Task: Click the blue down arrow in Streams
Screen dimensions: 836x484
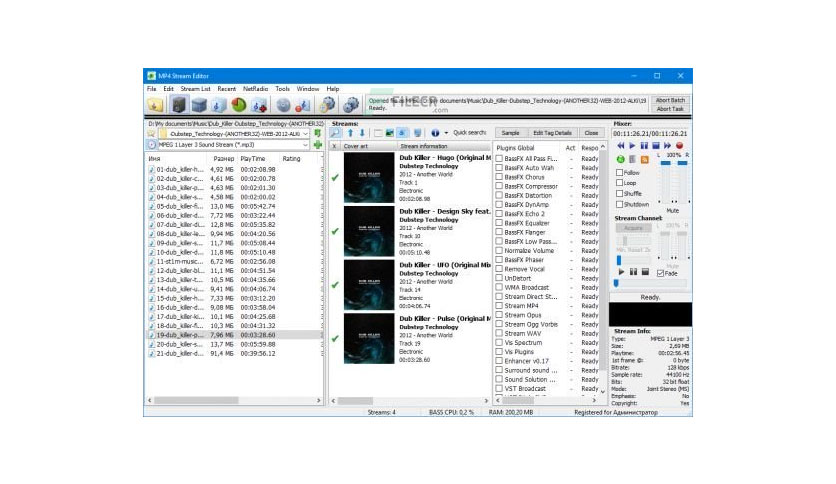Action: coord(362,133)
